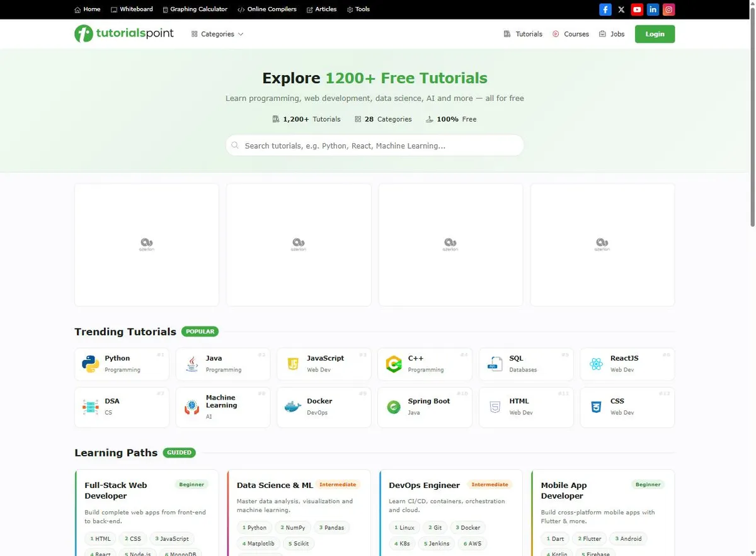The width and height of the screenshot is (756, 556).
Task: Click the Spring Boot leaf icon
Action: click(394, 407)
